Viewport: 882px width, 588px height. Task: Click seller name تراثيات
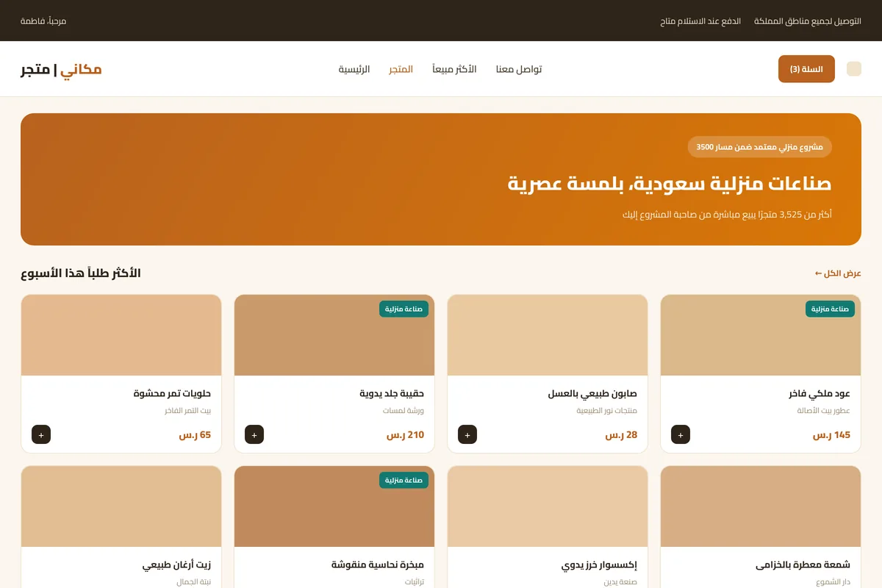[415, 582]
